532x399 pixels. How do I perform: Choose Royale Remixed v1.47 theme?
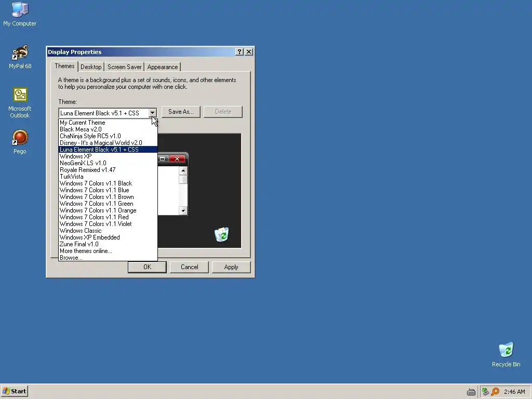[x=108, y=170]
